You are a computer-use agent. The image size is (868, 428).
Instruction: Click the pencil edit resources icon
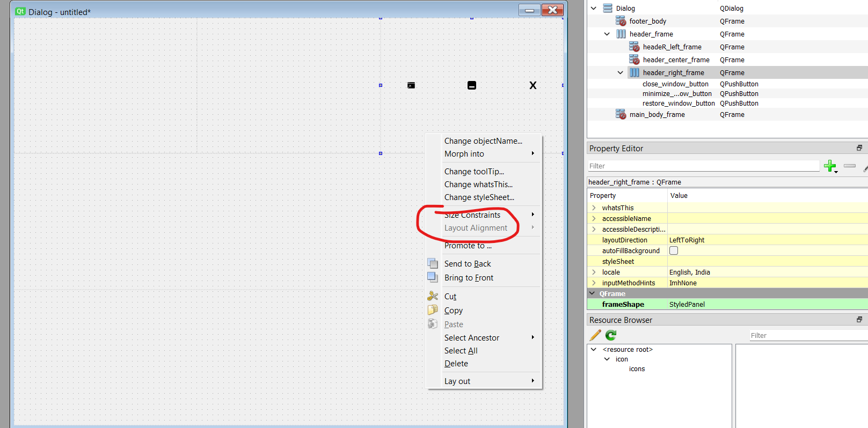595,335
